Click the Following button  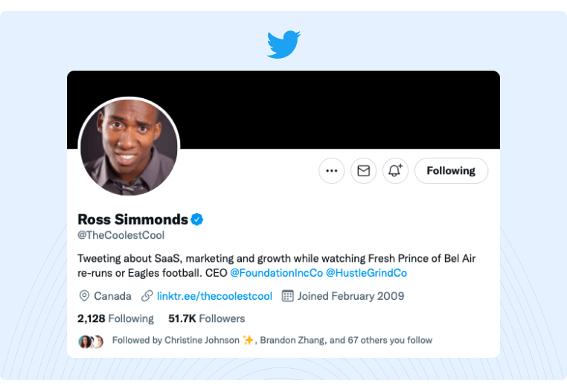point(451,170)
